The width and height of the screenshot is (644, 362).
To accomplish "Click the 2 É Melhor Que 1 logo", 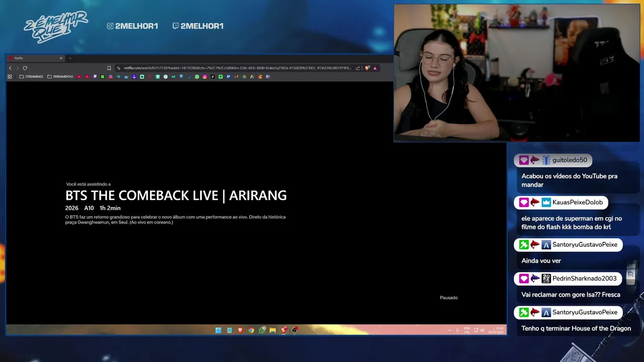I will (56, 26).
